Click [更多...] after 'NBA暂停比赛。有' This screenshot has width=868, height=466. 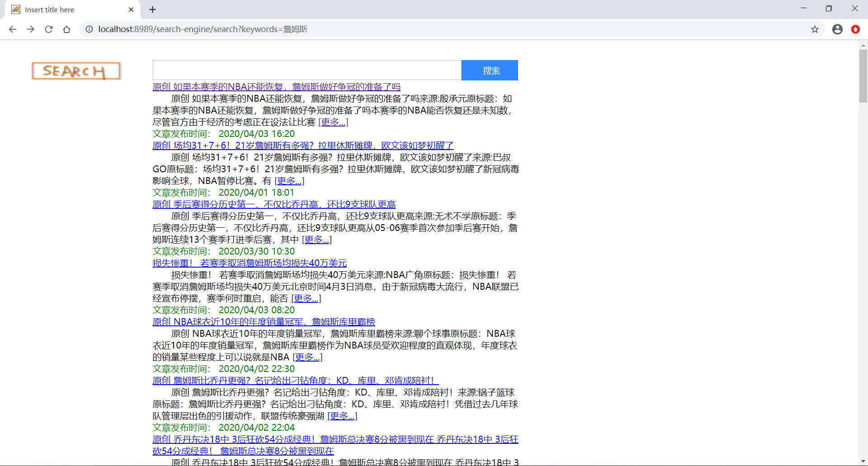click(x=289, y=181)
